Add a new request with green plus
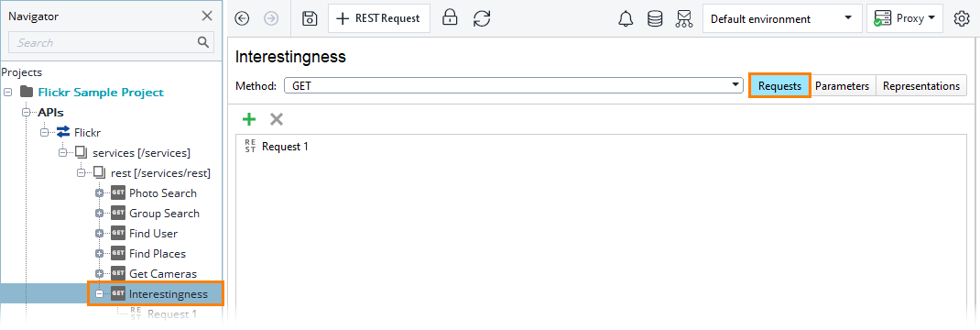The width and height of the screenshot is (980, 330). [249, 119]
